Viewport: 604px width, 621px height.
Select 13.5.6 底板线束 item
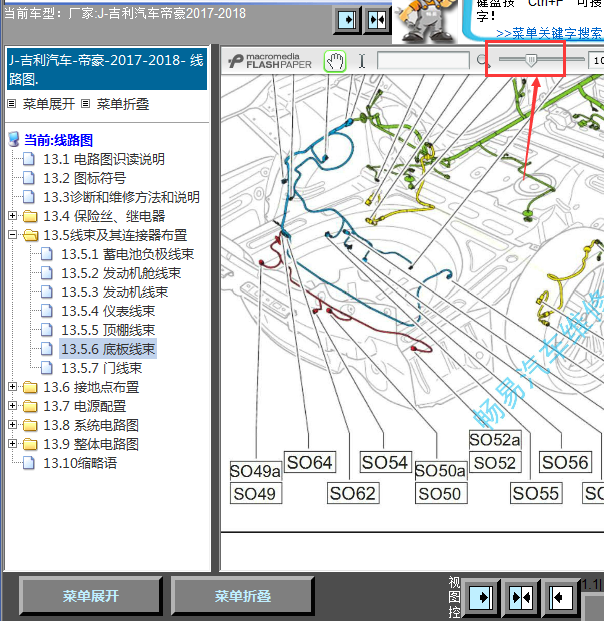[x=108, y=349]
